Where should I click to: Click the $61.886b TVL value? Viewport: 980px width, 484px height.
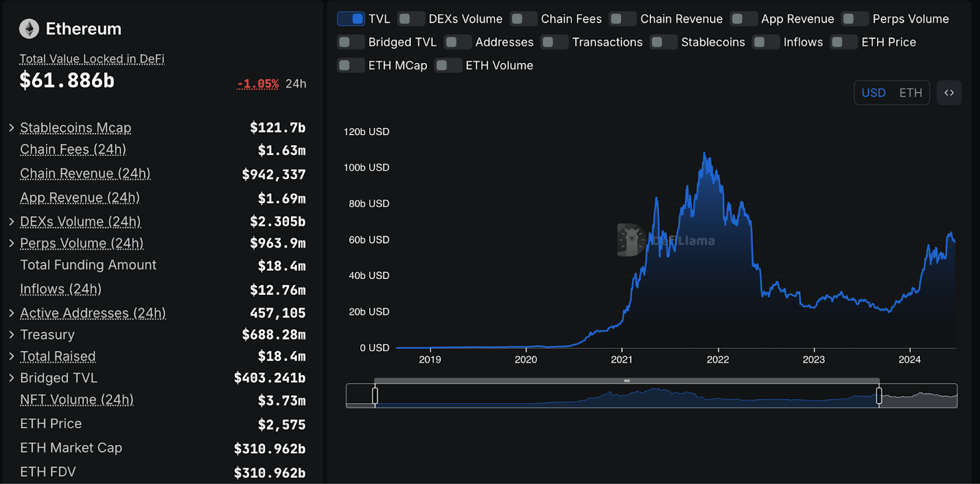[67, 80]
